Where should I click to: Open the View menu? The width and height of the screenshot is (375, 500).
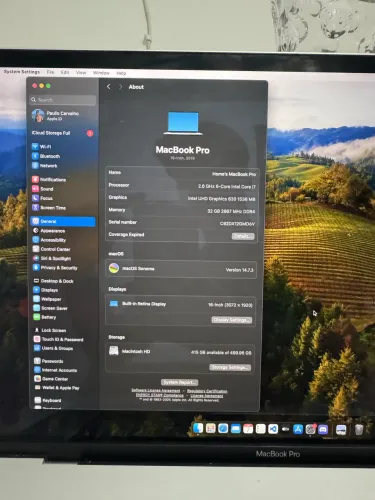(x=81, y=72)
